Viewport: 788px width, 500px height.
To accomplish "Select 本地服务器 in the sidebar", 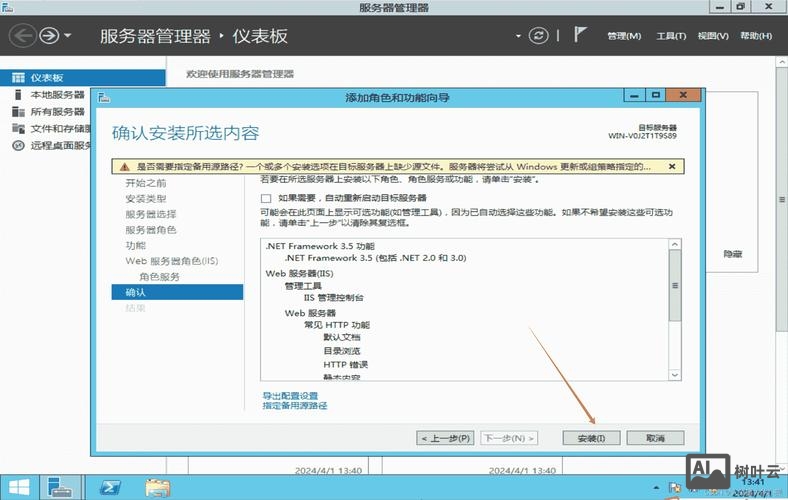I will click(x=57, y=94).
